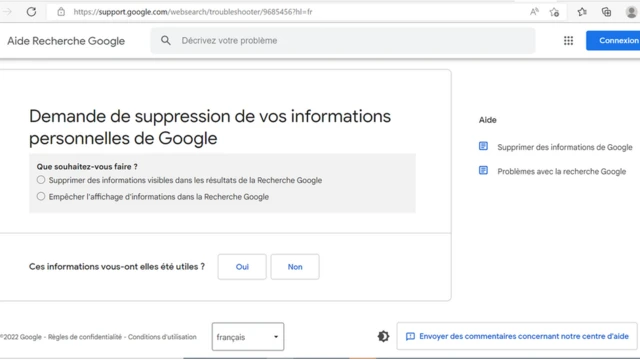Toggle dark mode brightness icon
Viewport: 640px width, 360px height.
(383, 336)
